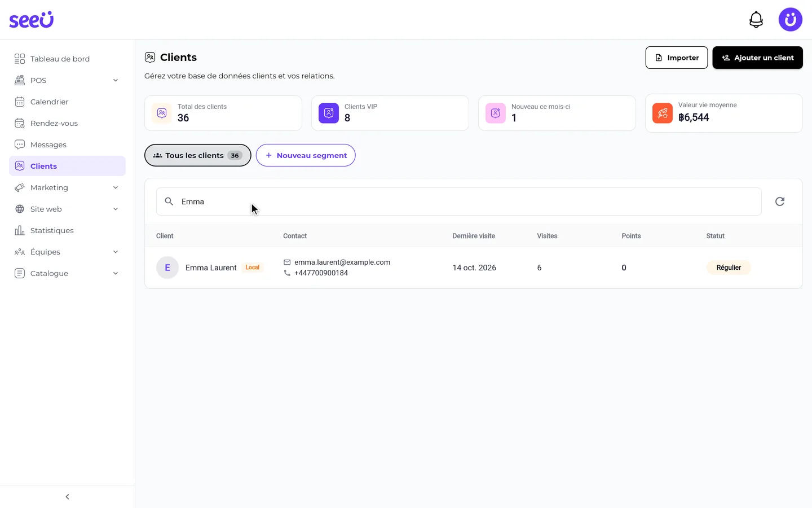The image size is (812, 508).
Task: Collapse the sidebar with bottom chevron
Action: click(x=67, y=497)
